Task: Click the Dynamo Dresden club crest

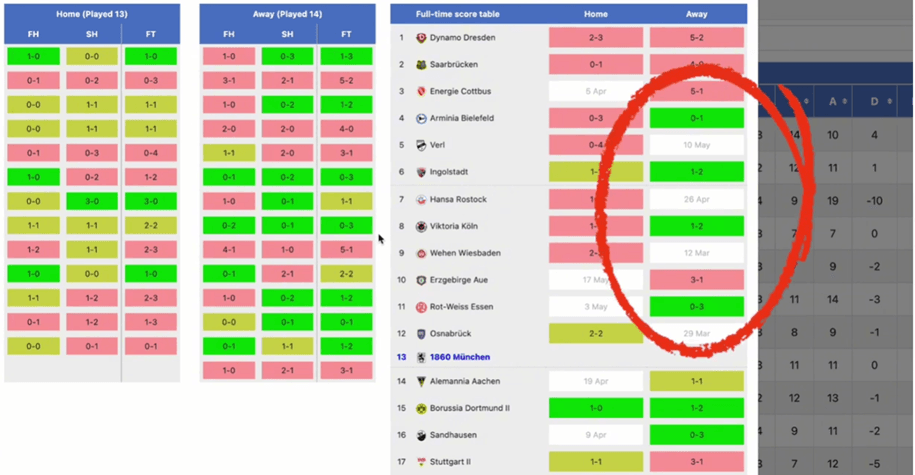Action: pyautogui.click(x=421, y=38)
